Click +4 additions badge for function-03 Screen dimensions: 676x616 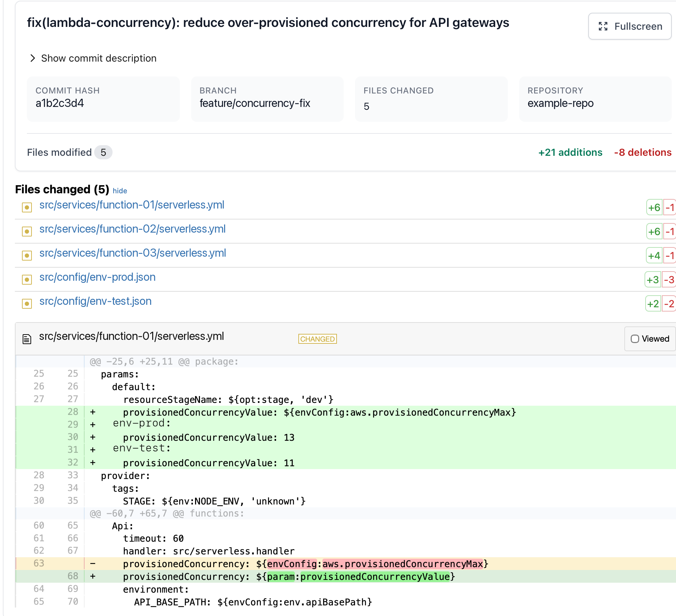tap(654, 256)
